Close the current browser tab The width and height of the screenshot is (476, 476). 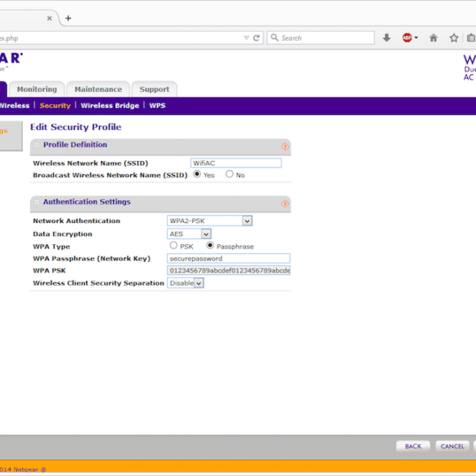tap(49, 19)
